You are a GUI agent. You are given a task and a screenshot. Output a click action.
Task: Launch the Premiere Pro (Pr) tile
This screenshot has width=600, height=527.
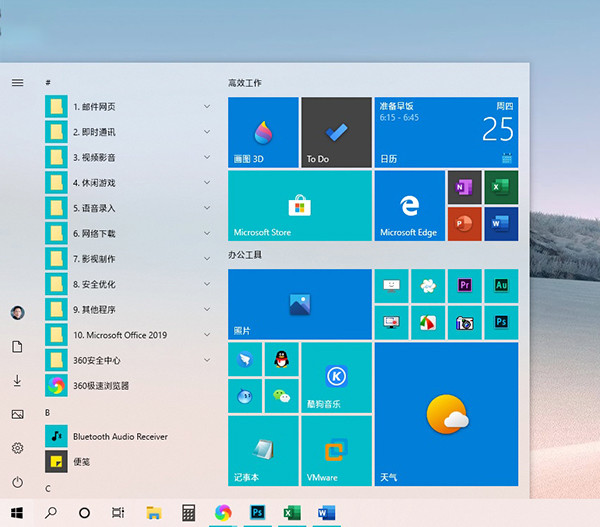click(x=464, y=285)
